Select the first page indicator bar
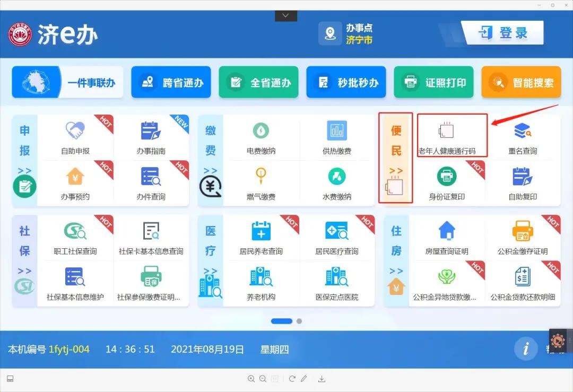The height and width of the screenshot is (392, 573). (282, 321)
